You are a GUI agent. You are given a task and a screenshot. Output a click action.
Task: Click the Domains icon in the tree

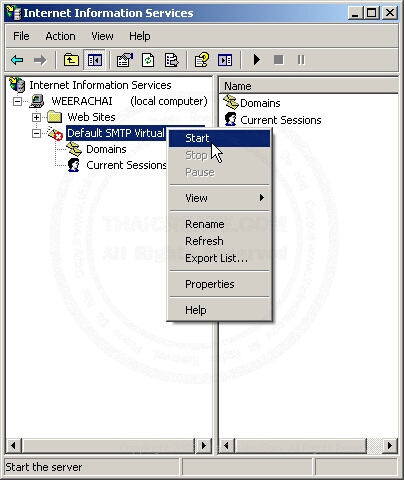(74, 149)
